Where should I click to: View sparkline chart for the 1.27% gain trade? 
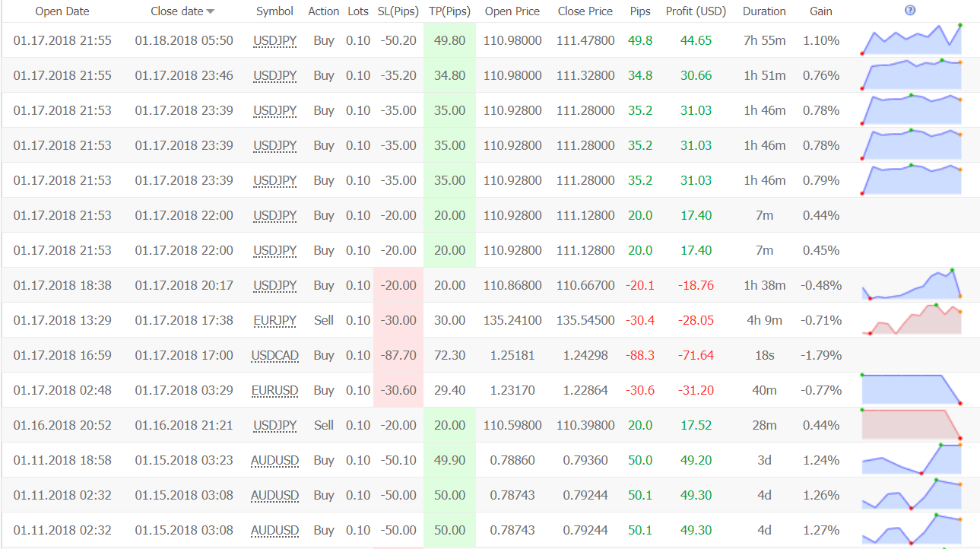(x=911, y=529)
